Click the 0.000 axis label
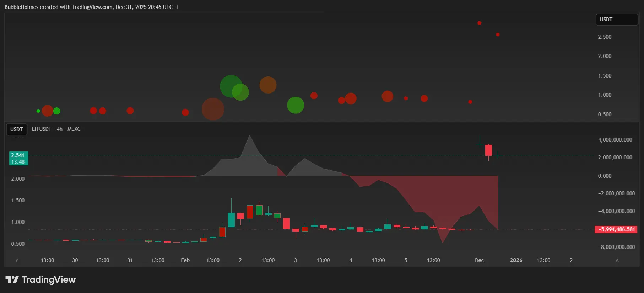The width and height of the screenshot is (644, 293). tap(605, 176)
